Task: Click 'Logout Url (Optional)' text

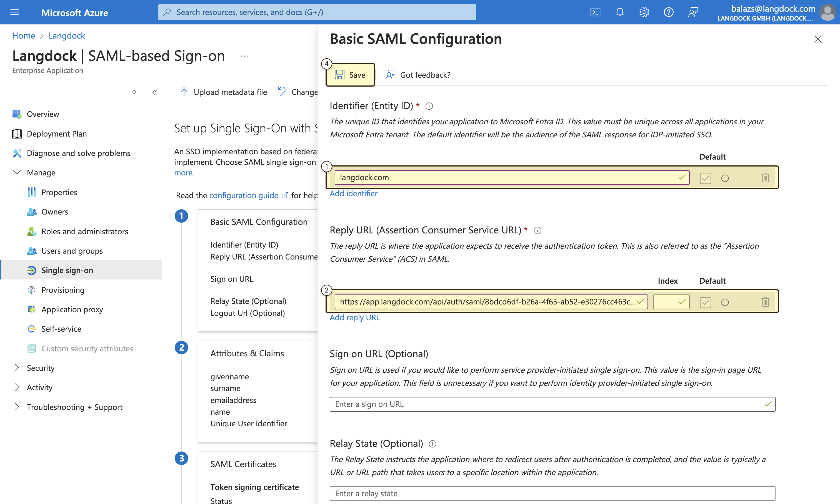Action: [x=247, y=313]
